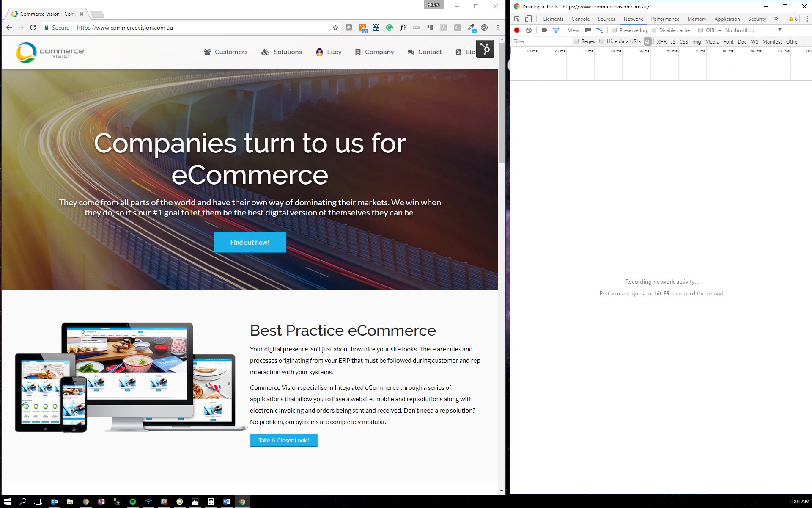
Task: Switch to the Console tab
Action: tap(580, 19)
